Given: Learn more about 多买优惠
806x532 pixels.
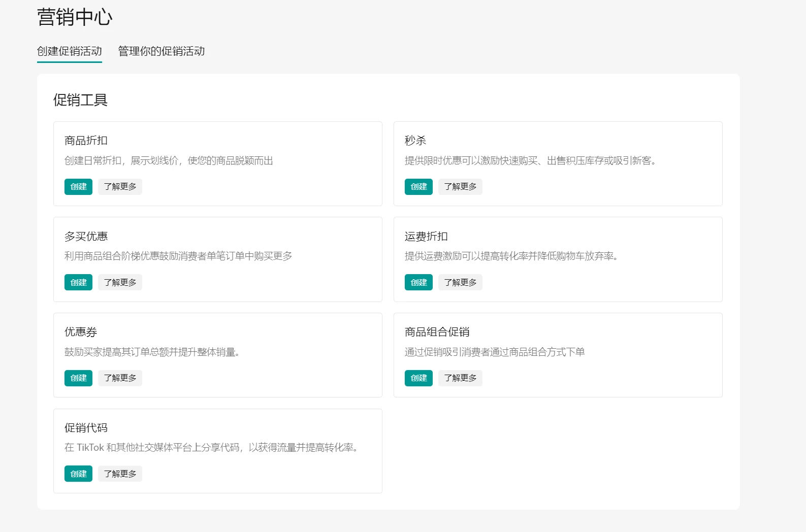Looking at the screenshot, I should 120,282.
